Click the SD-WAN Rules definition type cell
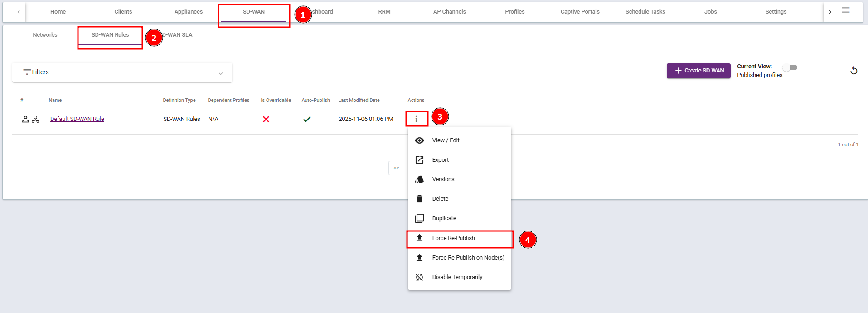 (x=182, y=119)
